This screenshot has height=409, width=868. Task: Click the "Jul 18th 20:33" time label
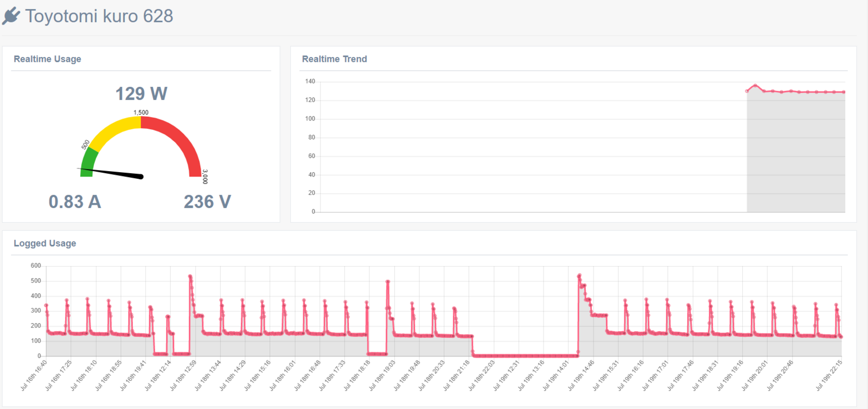click(x=431, y=375)
